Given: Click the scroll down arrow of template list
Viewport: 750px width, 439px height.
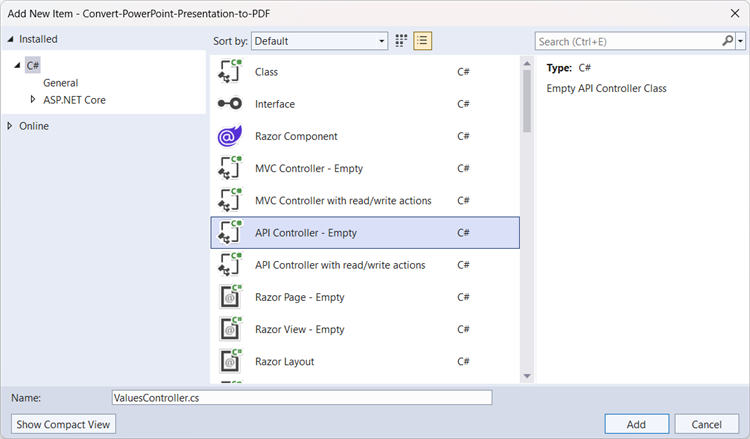Looking at the screenshot, I should [527, 376].
